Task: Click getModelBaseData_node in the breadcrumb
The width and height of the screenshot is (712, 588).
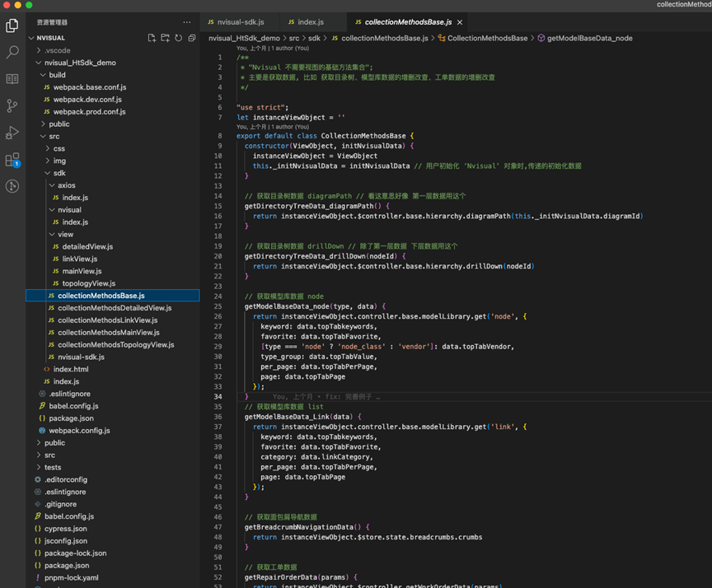Action: click(589, 38)
